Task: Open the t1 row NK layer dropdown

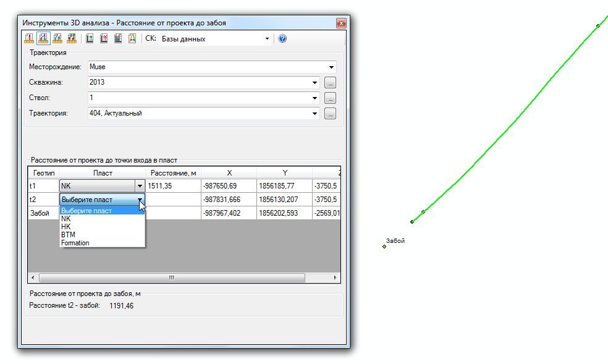Action: pos(140,186)
